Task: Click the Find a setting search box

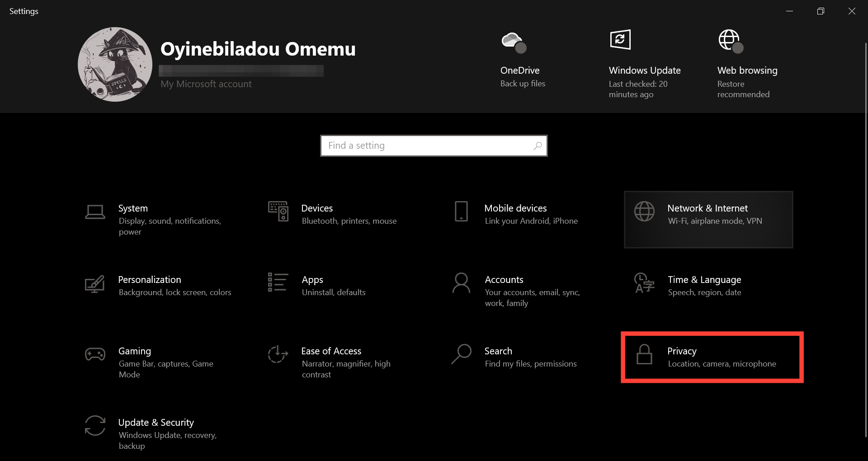Action: click(x=429, y=146)
